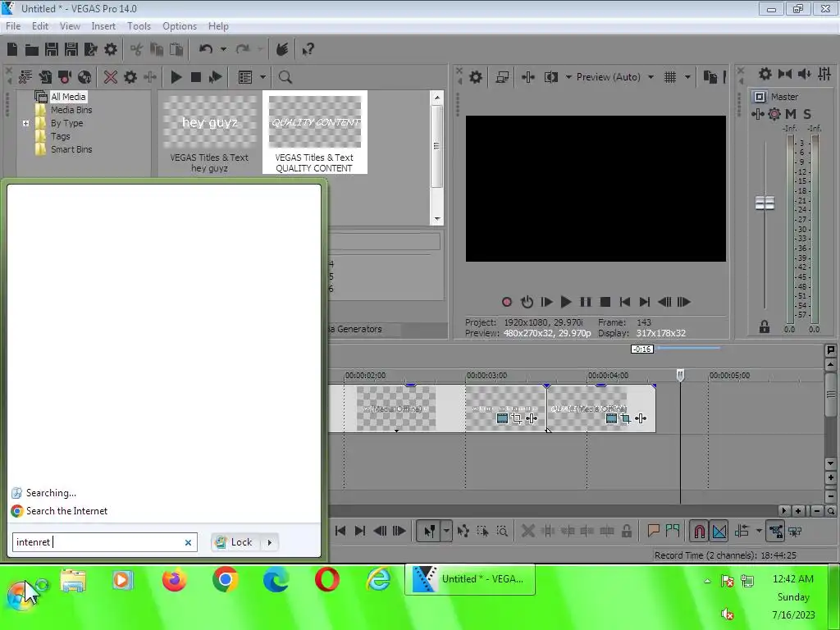This screenshot has height=630, width=840.
Task: Start media preview with the Project Media play button
Action: (176, 77)
